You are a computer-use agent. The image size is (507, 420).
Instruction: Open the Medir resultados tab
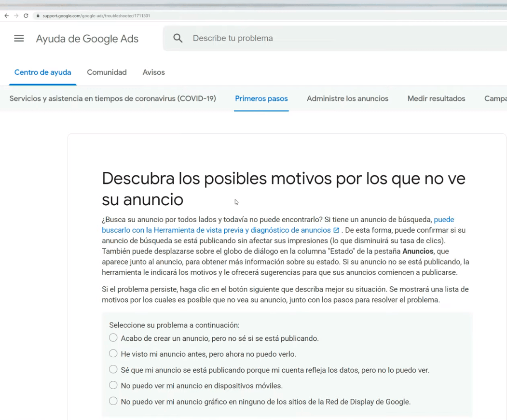click(x=436, y=98)
